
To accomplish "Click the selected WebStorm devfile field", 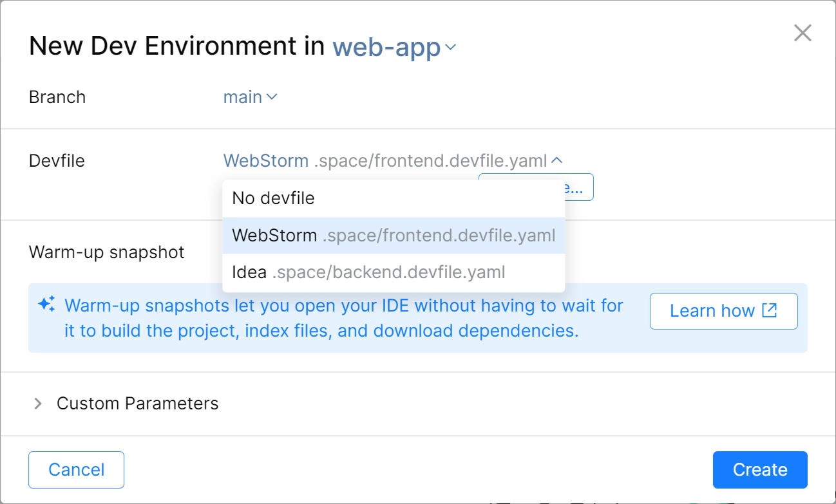I will [x=394, y=160].
